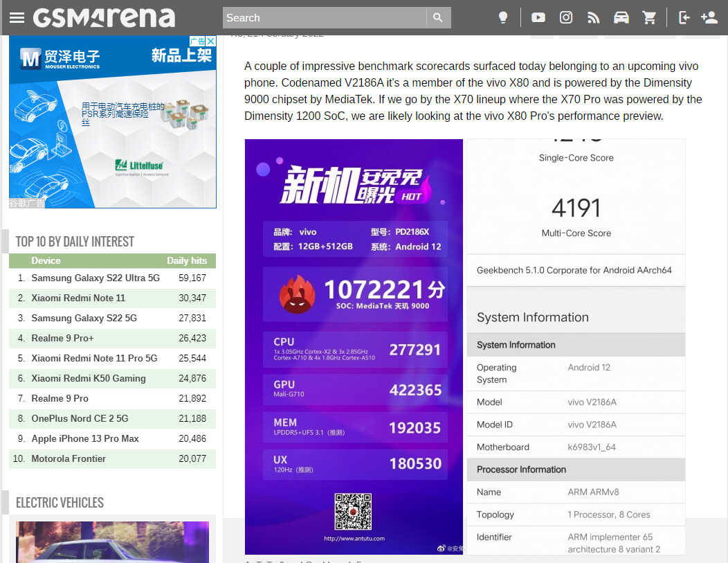Viewport: 728px width, 563px height.
Task: Click the Electric Vehicles section heading
Action: tap(60, 503)
